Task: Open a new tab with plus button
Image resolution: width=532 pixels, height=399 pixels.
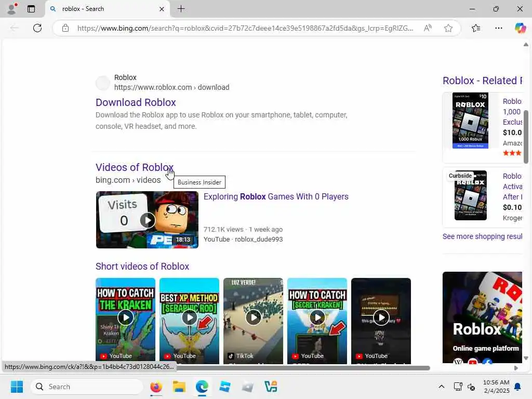Action: [181, 9]
